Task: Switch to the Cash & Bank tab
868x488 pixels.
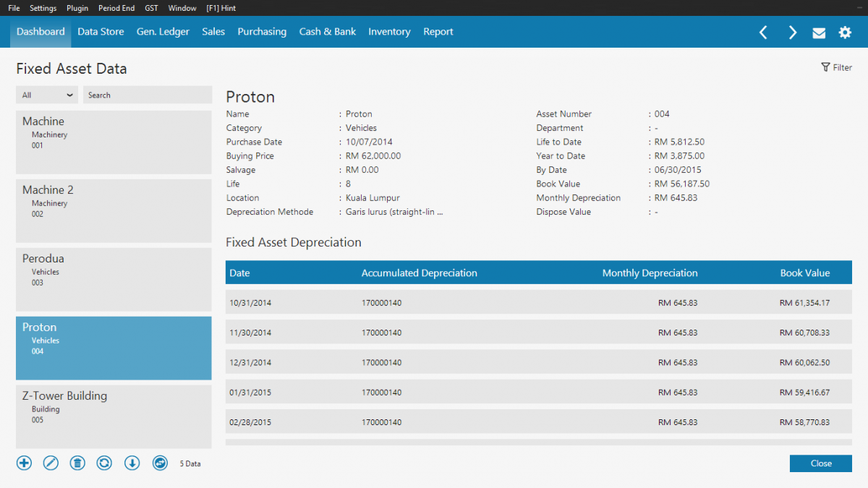Action: pyautogui.click(x=327, y=32)
